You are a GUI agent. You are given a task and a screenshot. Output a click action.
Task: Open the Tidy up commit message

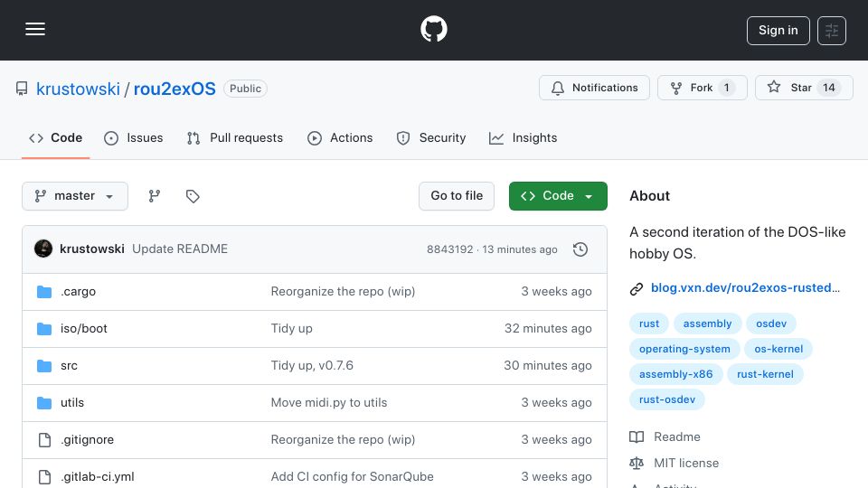click(291, 329)
